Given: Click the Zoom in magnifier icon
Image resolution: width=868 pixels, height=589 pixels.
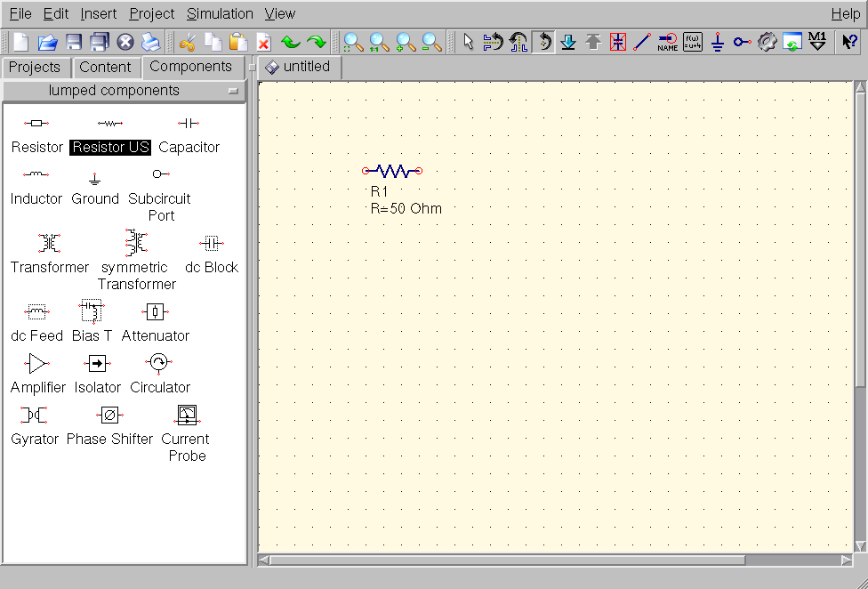Looking at the screenshot, I should click(406, 42).
